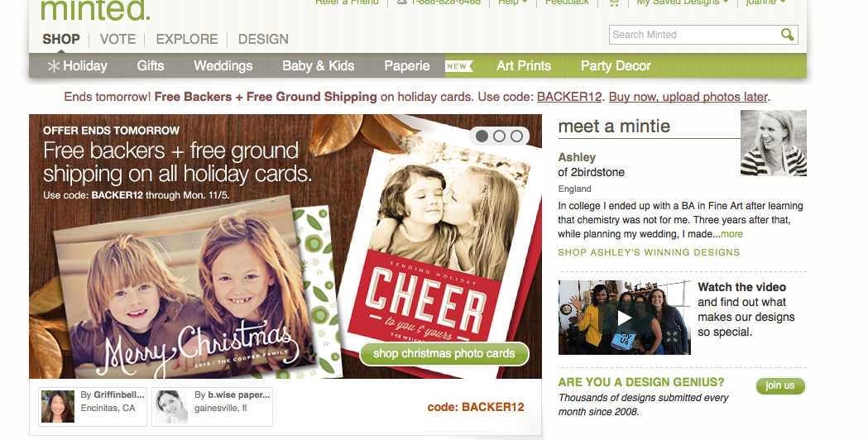Click the snowflake Holiday icon
Image resolution: width=868 pixels, height=440 pixels.
(x=54, y=66)
